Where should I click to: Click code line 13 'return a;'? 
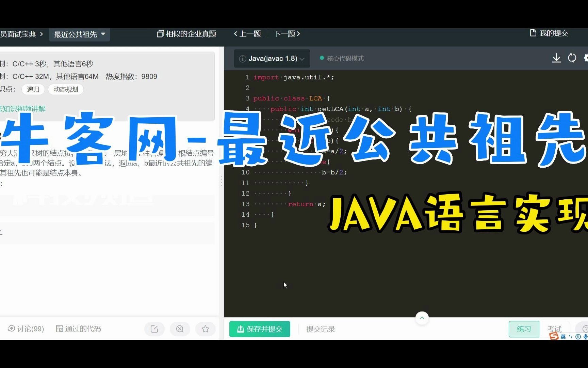307,204
